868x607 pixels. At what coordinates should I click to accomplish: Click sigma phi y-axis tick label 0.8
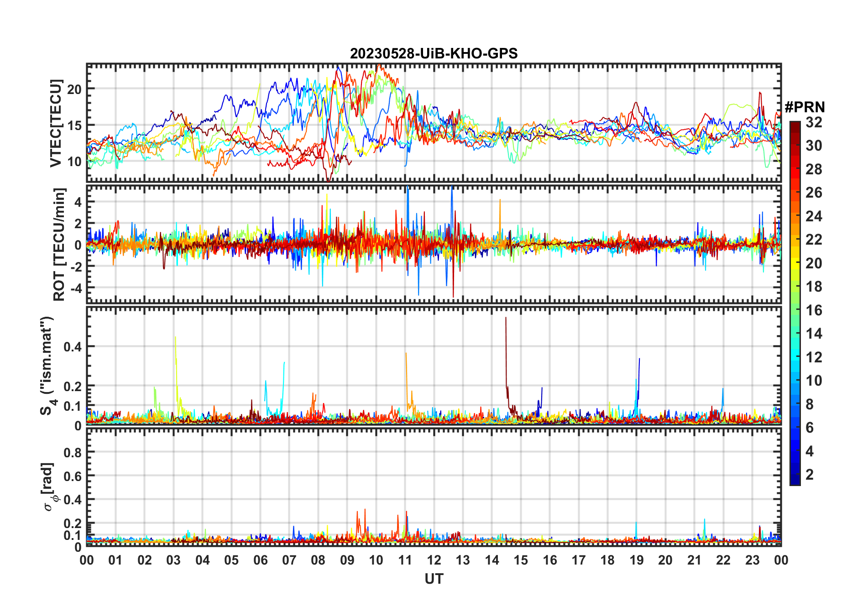tap(73, 453)
